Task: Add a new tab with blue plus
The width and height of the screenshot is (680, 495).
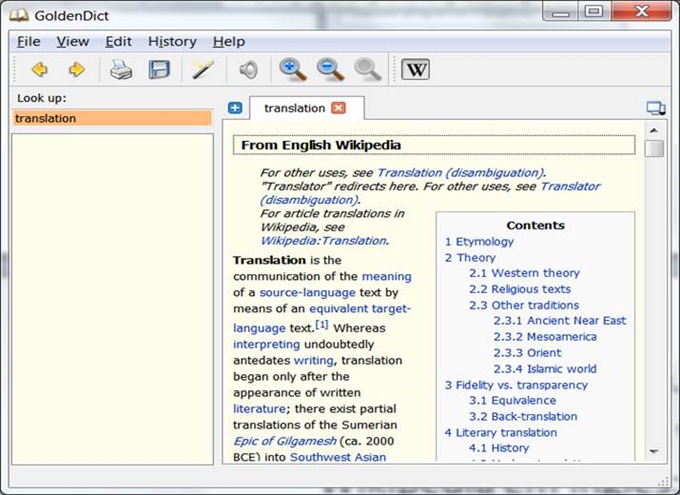Action: [235, 108]
